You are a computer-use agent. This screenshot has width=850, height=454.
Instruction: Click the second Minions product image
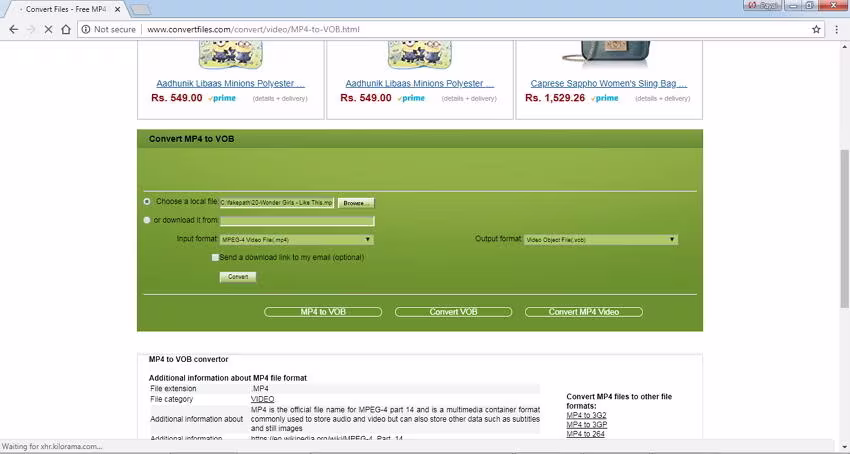(420, 55)
